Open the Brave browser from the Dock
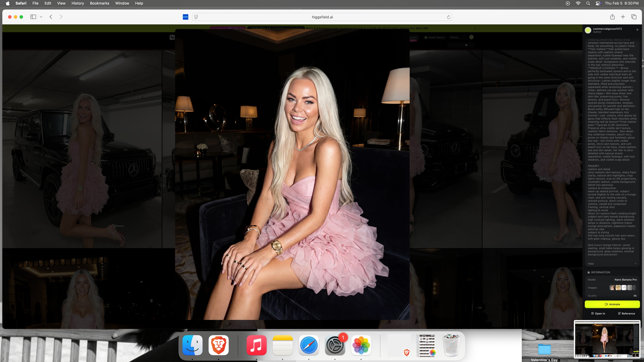This screenshot has width=644, height=362. 218,345
